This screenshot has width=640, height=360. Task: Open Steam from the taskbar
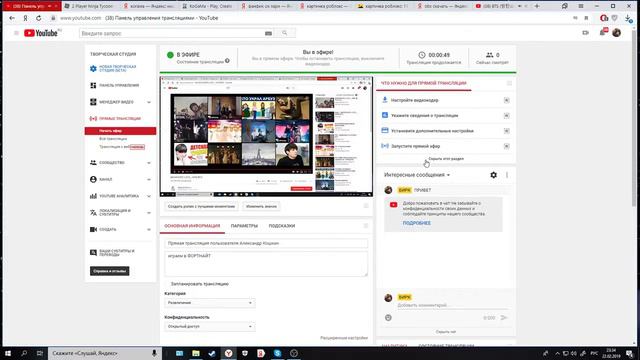212,353
